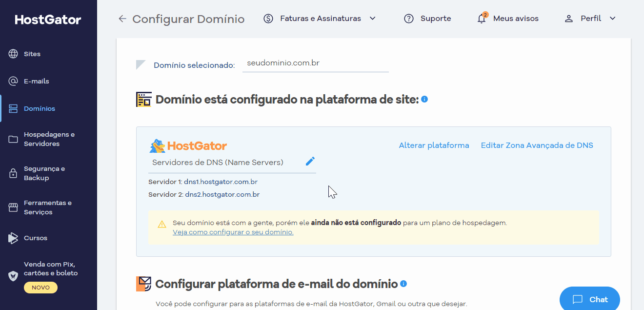The width and height of the screenshot is (644, 310).
Task: Open E-mails at-sign icon
Action: [13, 81]
